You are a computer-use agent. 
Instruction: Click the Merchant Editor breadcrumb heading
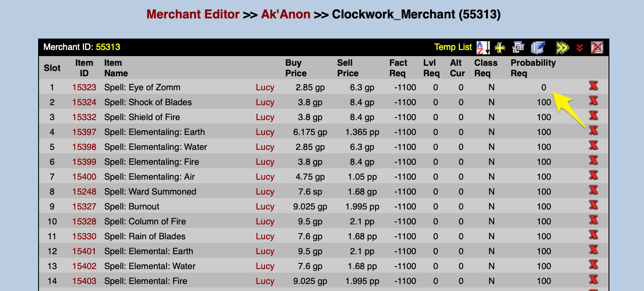pos(193,14)
